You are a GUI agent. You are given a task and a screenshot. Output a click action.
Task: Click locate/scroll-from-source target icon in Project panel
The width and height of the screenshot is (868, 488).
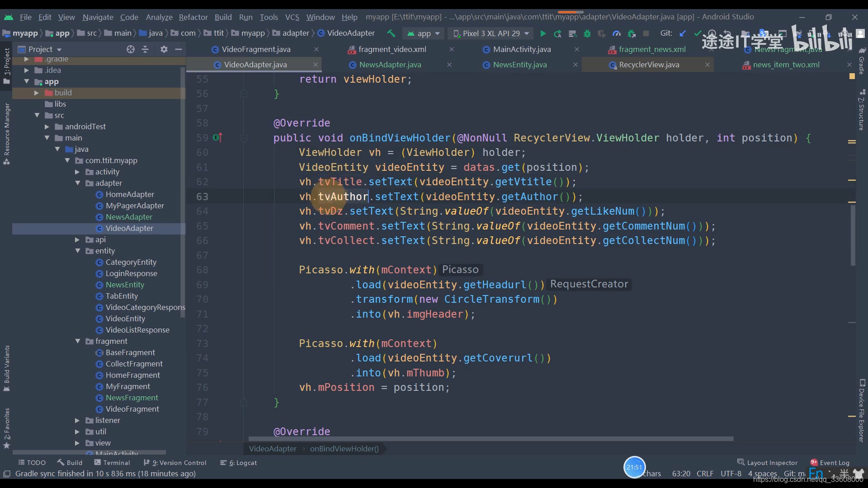[131, 49]
